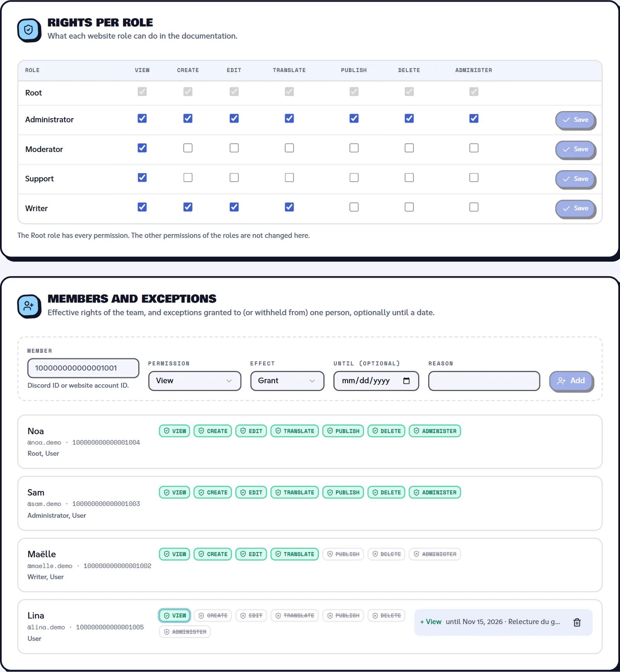This screenshot has height=672, width=620.
Task: Uncheck Translate permission for Writer
Action: pos(289,207)
